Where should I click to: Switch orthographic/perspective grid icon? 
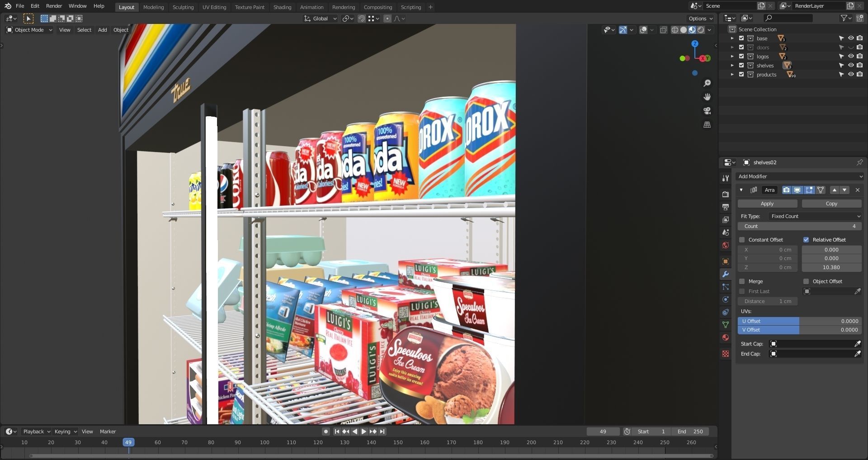pyautogui.click(x=707, y=124)
